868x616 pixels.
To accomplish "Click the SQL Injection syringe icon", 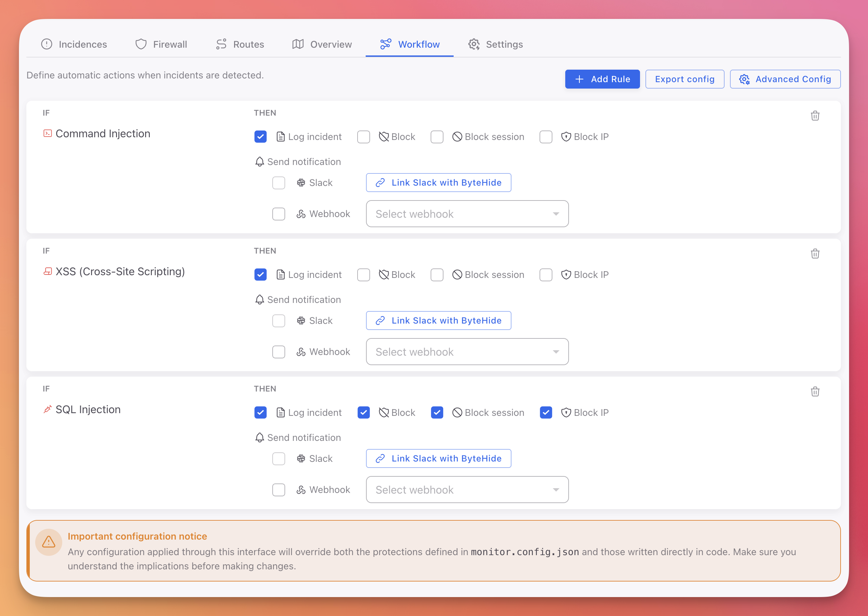I will 47,409.
